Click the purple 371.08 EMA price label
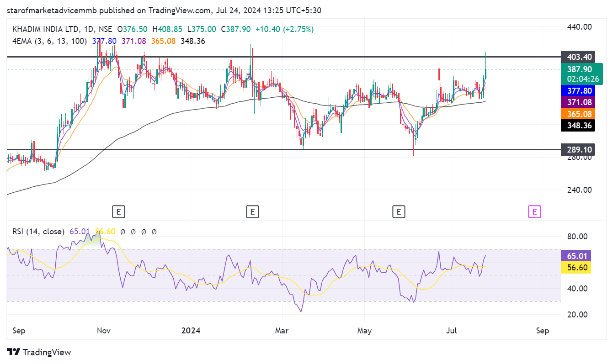Viewport: 613px width, 364px height. 578,102
